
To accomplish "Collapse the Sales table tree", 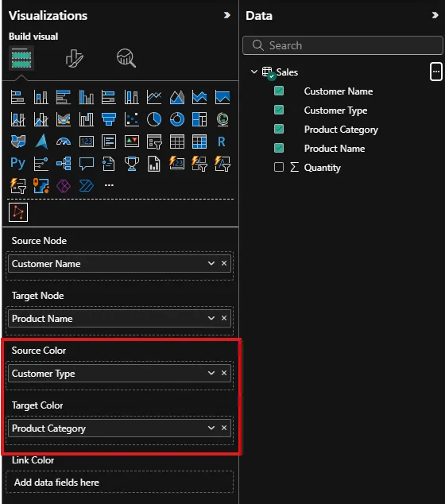I will point(253,72).
